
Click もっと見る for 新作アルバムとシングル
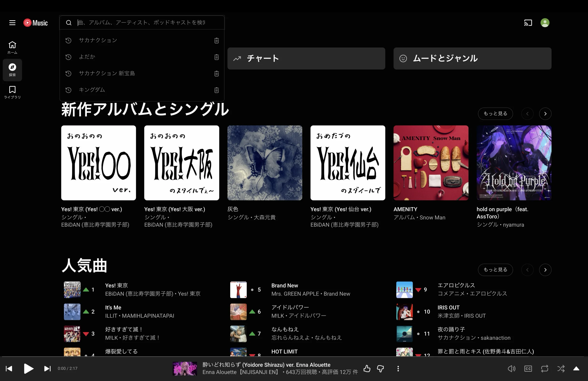[x=495, y=114]
